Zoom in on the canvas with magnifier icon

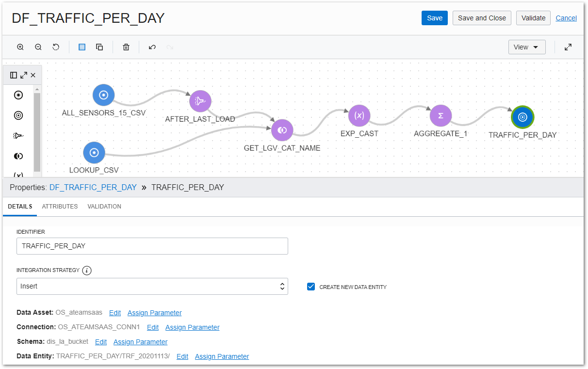coord(20,47)
